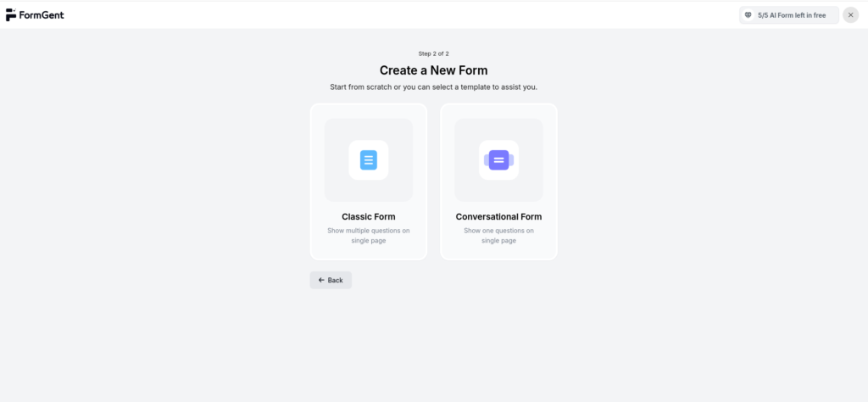This screenshot has width=868, height=402.
Task: Open the "5/5 AI Form left in free" badge
Action: pos(789,15)
